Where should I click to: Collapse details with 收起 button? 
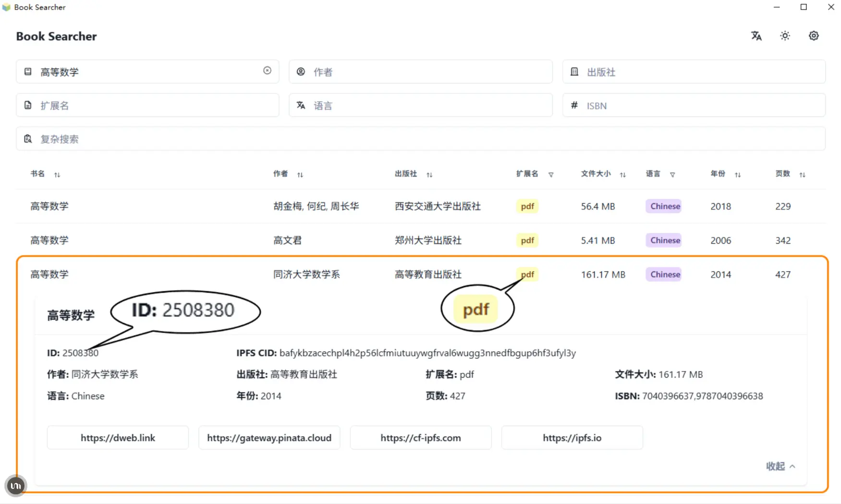(x=780, y=466)
